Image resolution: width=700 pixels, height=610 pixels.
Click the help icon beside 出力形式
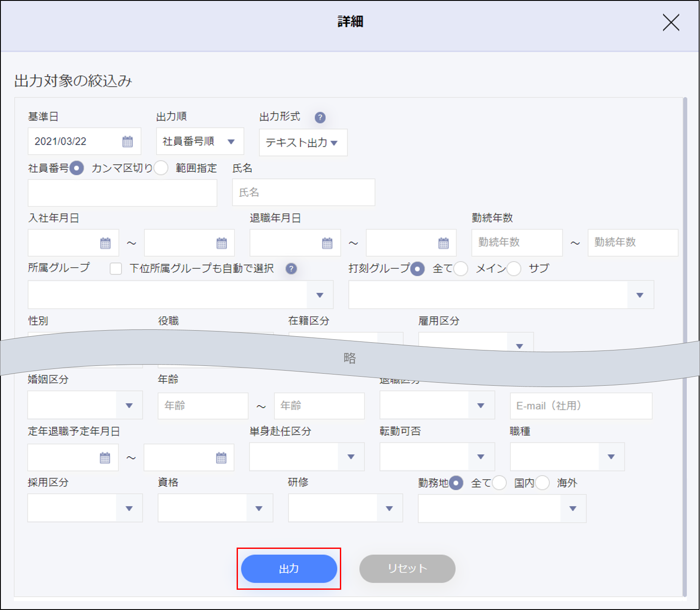[x=320, y=118]
